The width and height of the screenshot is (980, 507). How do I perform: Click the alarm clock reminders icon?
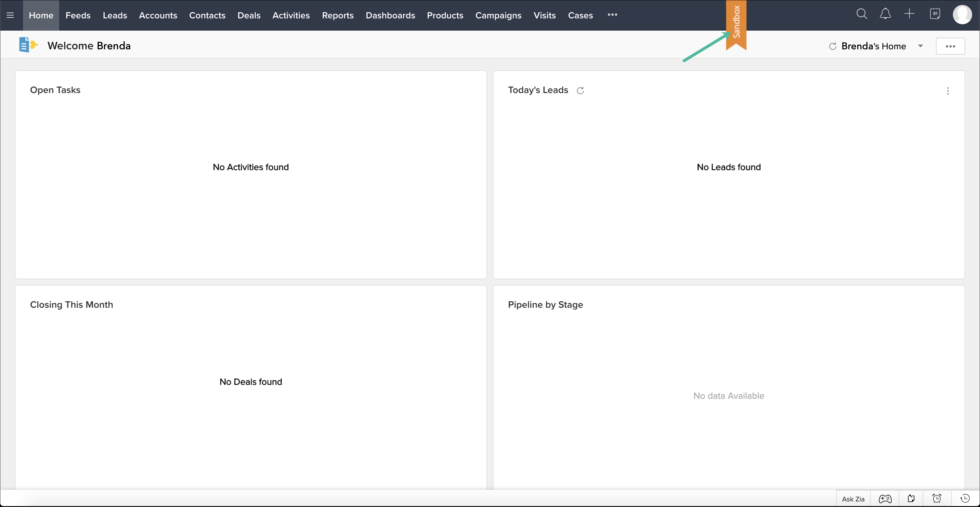coord(937,499)
